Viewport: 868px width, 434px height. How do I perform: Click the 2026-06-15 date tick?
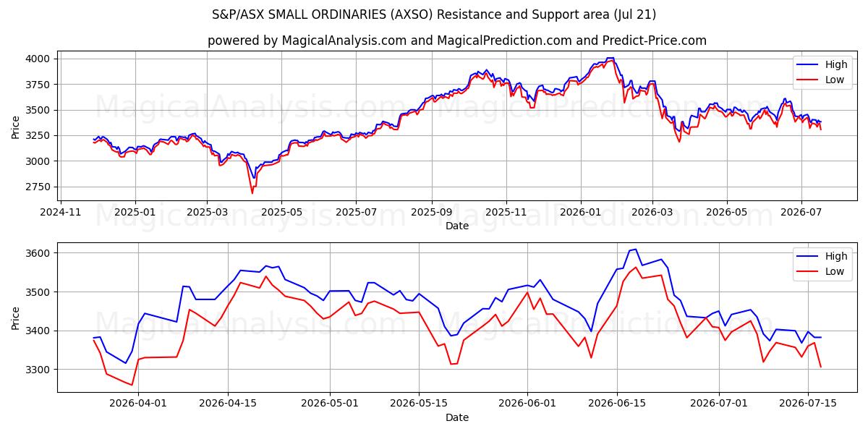coord(617,404)
